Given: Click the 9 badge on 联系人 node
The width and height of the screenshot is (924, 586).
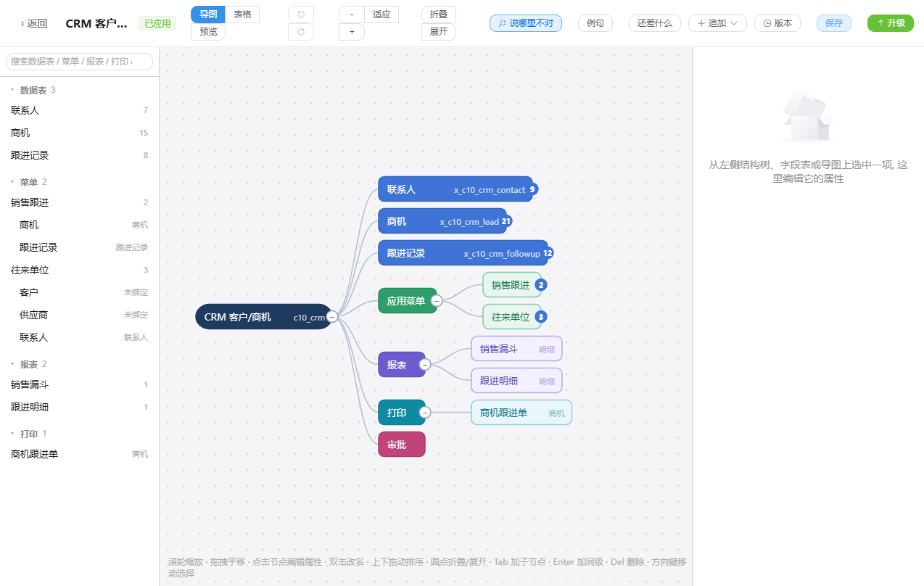Looking at the screenshot, I should tap(532, 189).
